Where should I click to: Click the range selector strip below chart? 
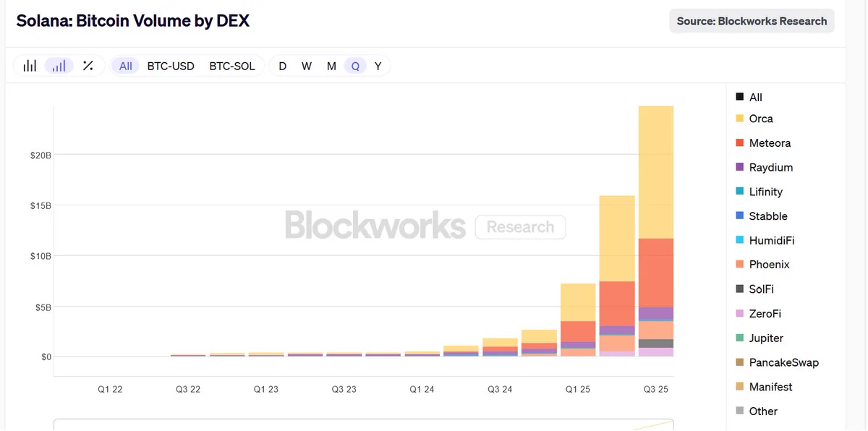pyautogui.click(x=364, y=424)
